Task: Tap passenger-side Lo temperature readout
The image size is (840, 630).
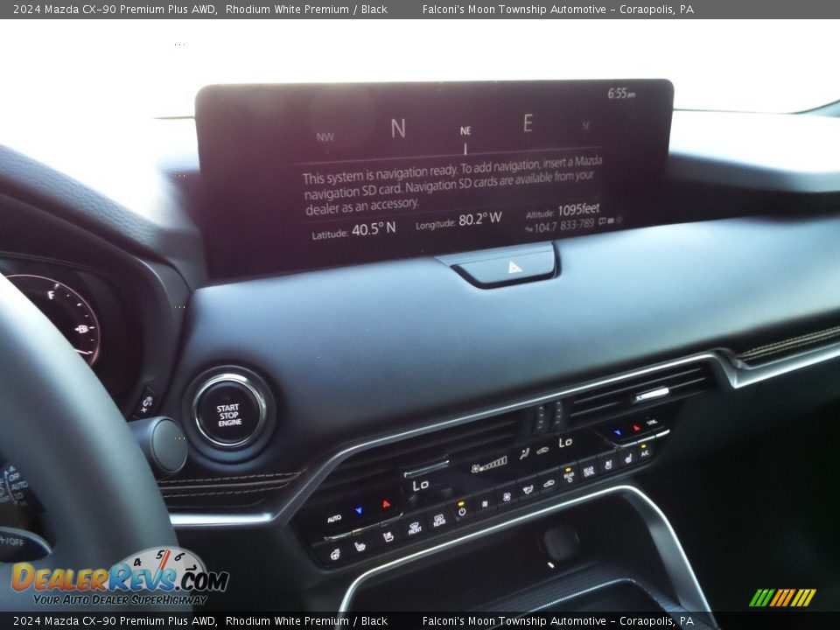Action: (565, 443)
